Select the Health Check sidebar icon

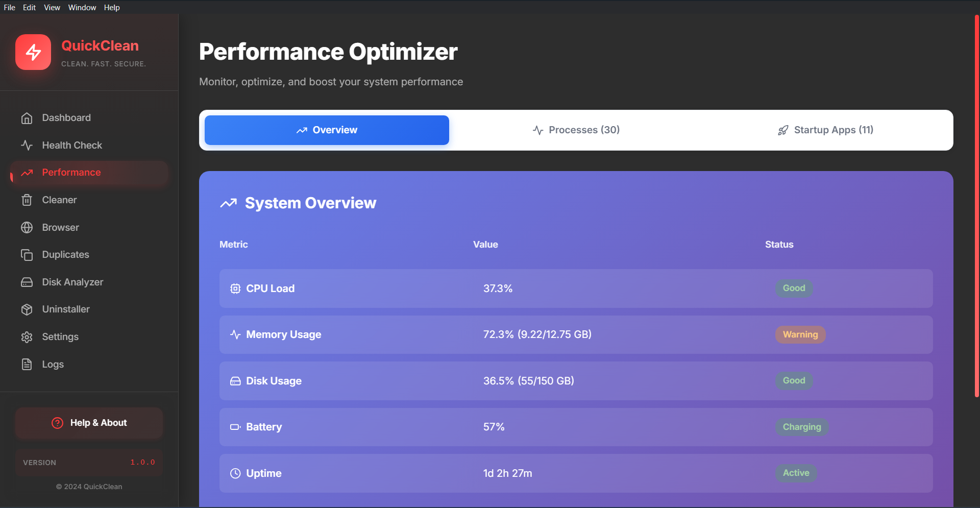pyautogui.click(x=27, y=145)
